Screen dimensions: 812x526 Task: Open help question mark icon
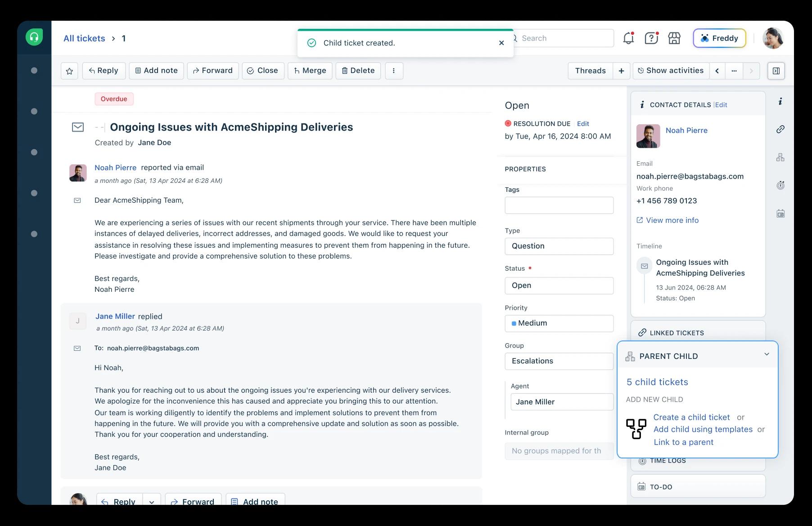(651, 38)
